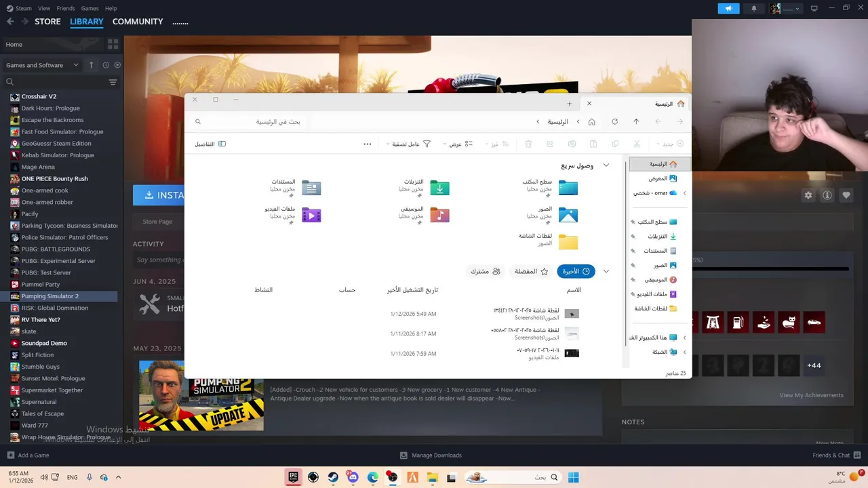Viewport: 868px width, 488px height.
Task: Open Steam game information icon
Action: click(x=827, y=195)
